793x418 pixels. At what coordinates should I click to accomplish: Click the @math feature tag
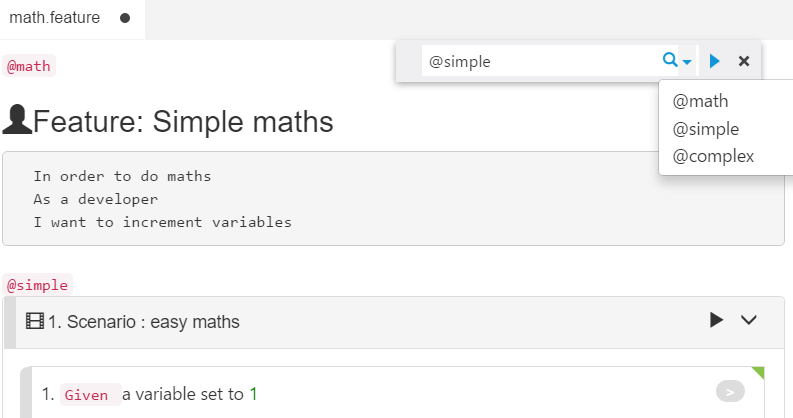29,66
